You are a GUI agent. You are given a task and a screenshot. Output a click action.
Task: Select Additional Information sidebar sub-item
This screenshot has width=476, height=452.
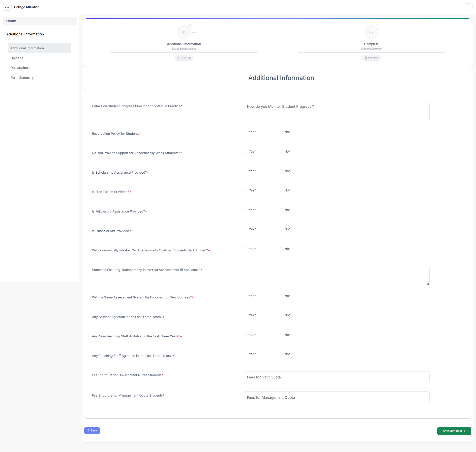tap(40, 48)
